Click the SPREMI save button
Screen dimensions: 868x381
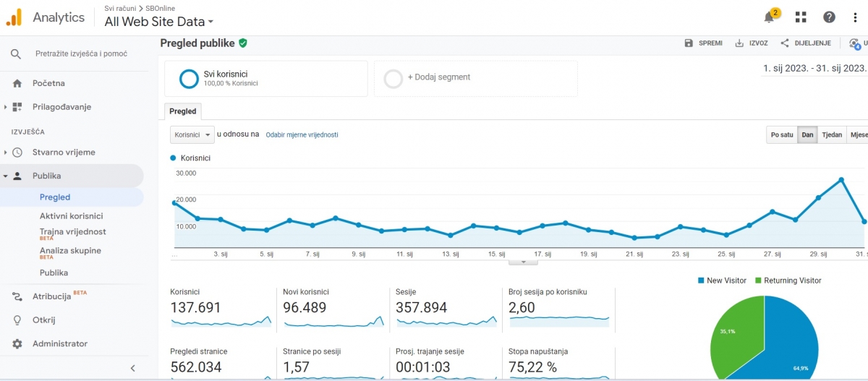(703, 43)
